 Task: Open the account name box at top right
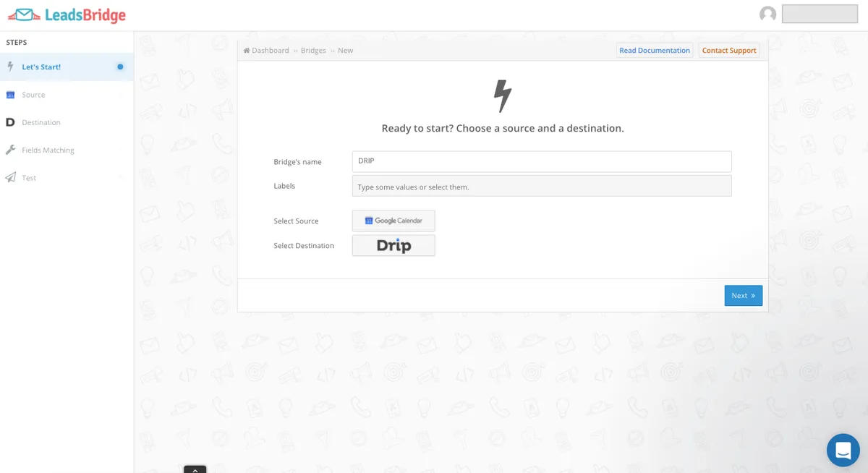(x=820, y=14)
